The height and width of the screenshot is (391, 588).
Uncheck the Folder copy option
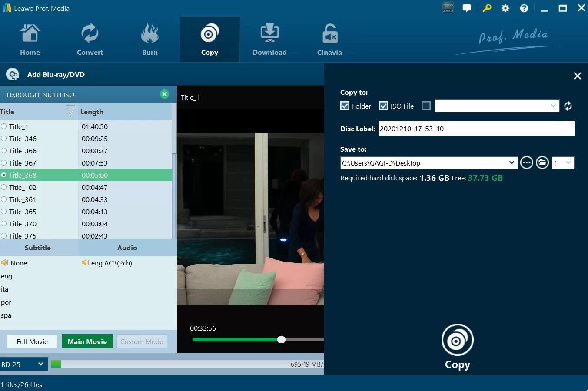click(345, 106)
